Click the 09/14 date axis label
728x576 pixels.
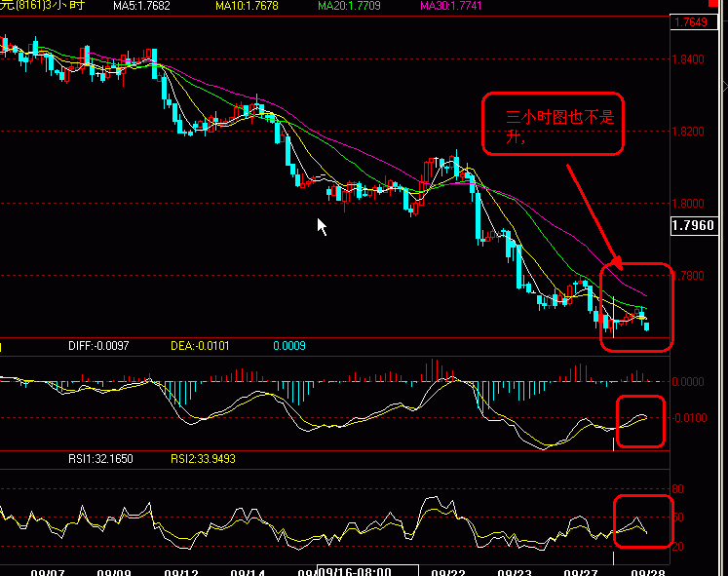point(248,572)
